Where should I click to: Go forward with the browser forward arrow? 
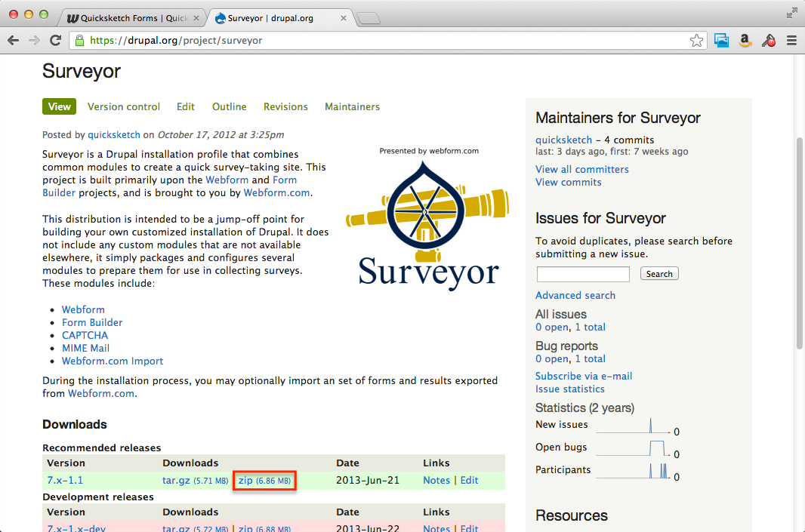35,41
